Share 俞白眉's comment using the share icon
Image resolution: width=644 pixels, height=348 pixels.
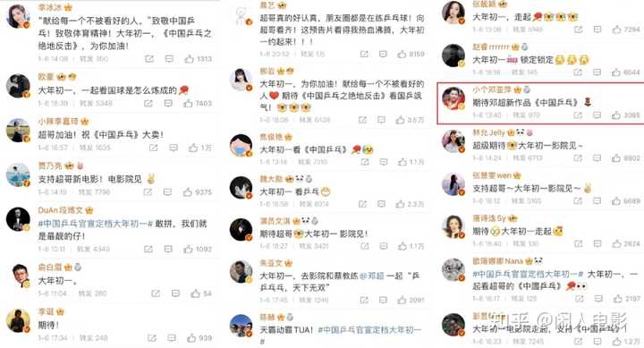pos(156,293)
